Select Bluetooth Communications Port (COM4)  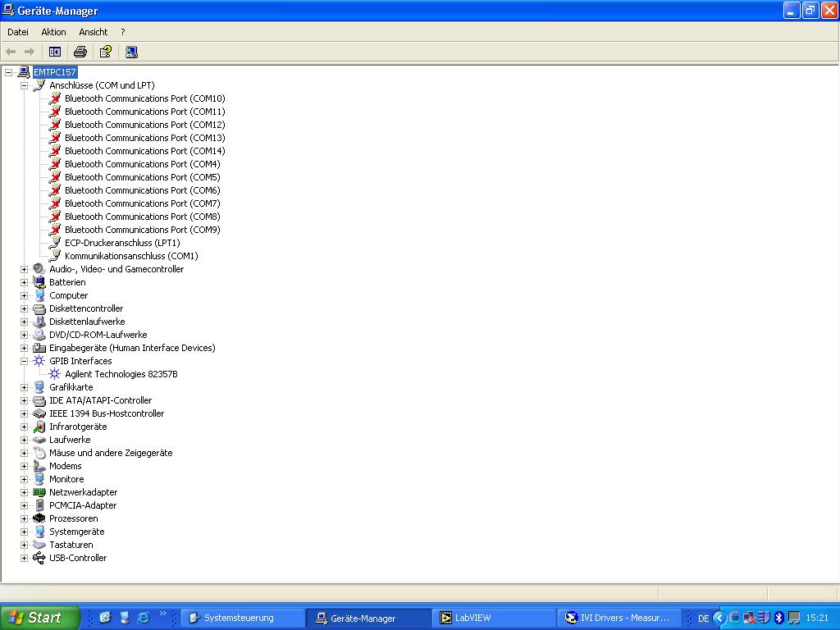[x=143, y=164]
